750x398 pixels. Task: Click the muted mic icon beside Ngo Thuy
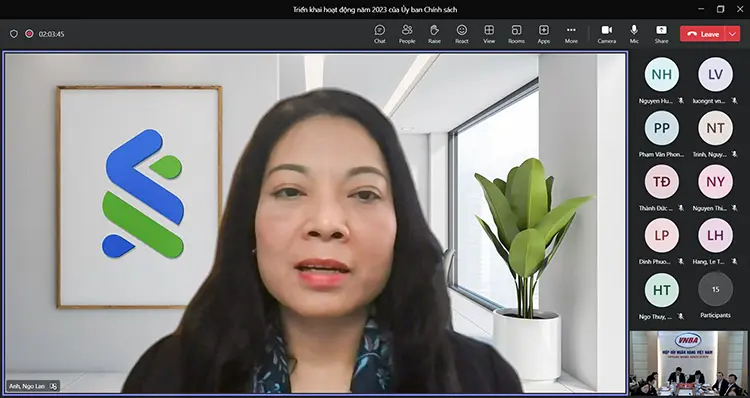click(681, 317)
